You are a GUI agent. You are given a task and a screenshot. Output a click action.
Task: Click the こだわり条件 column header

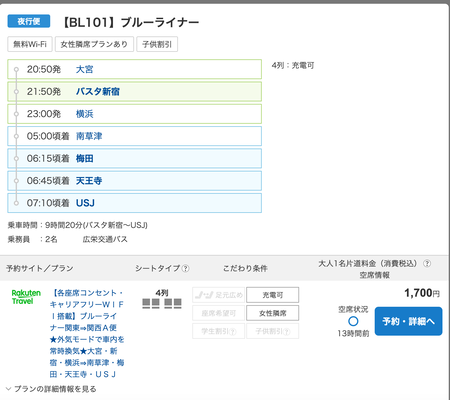245,268
